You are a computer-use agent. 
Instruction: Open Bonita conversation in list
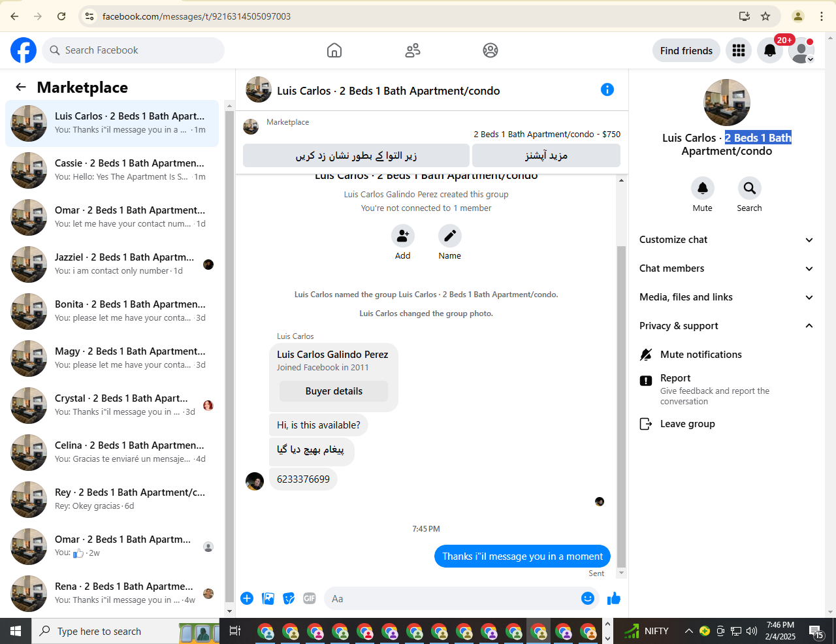coord(112,312)
